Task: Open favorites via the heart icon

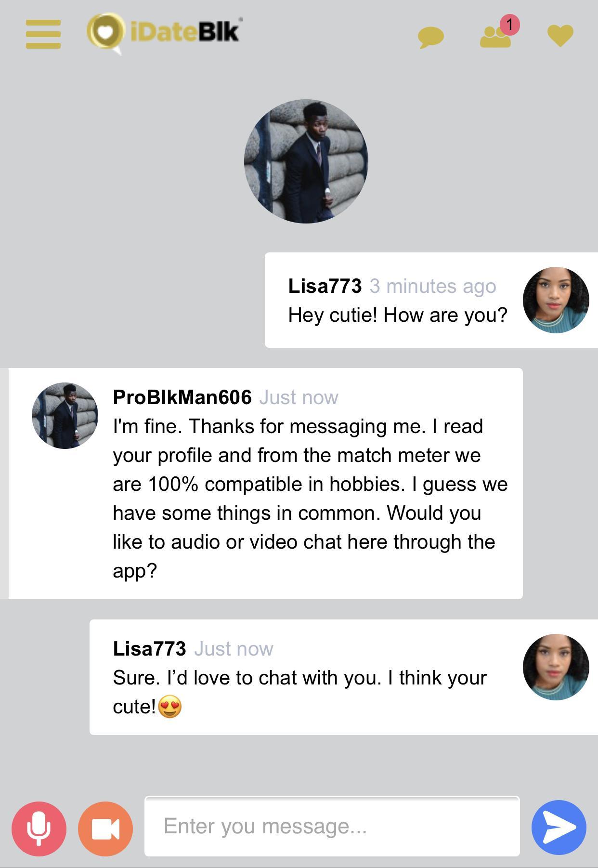Action: click(x=560, y=36)
